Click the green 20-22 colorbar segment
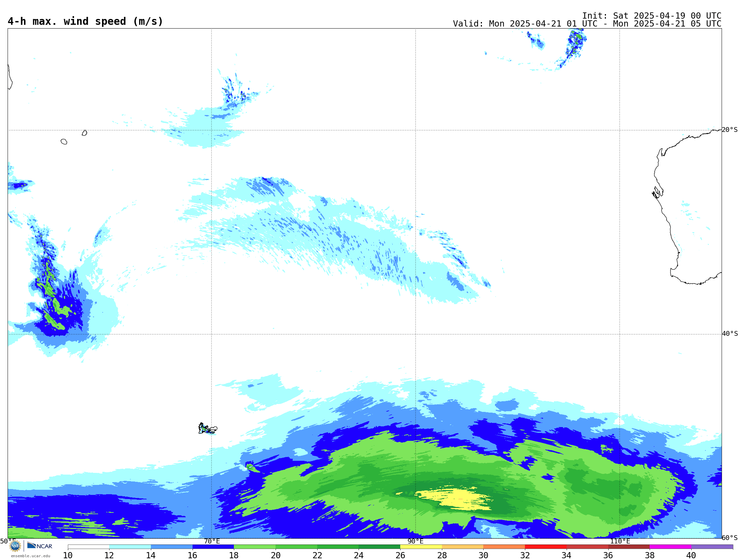 (296, 547)
